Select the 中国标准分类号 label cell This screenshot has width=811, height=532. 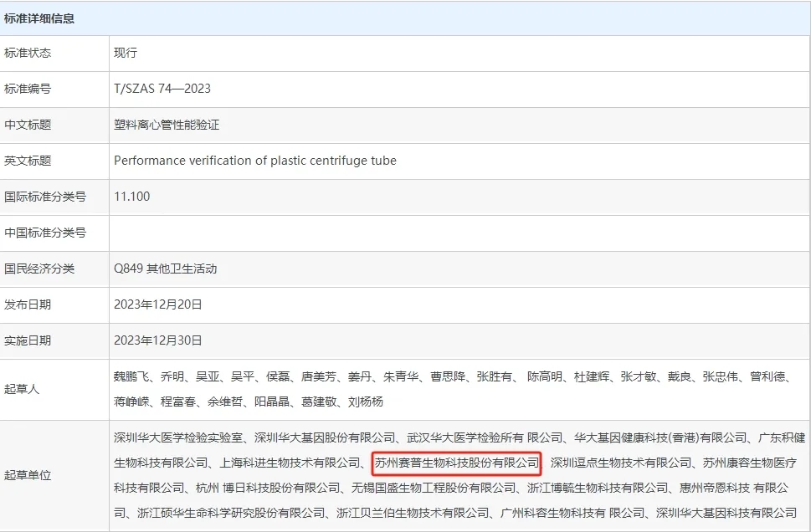coord(54,233)
